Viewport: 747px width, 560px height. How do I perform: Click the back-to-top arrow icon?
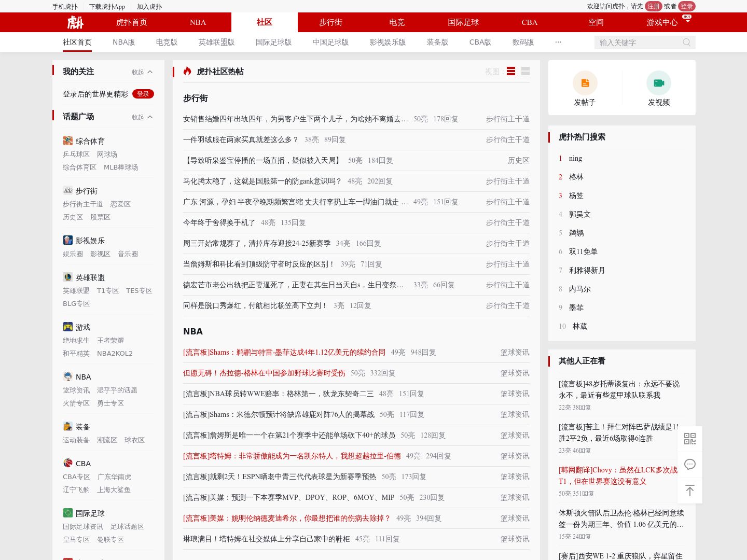[690, 491]
